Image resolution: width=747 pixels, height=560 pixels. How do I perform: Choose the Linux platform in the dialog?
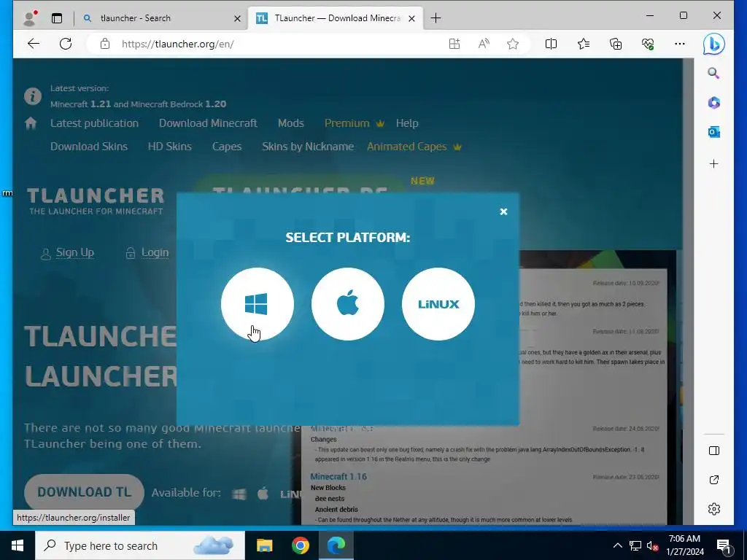point(438,304)
